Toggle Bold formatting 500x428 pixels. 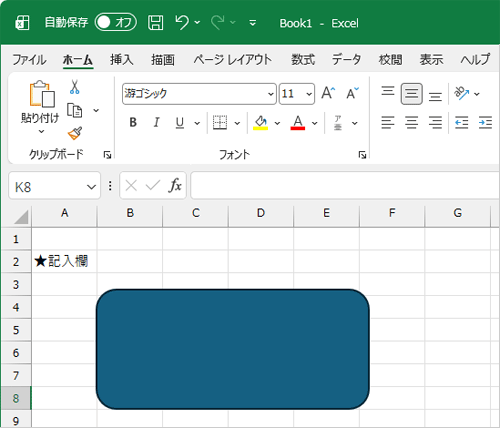(x=133, y=123)
